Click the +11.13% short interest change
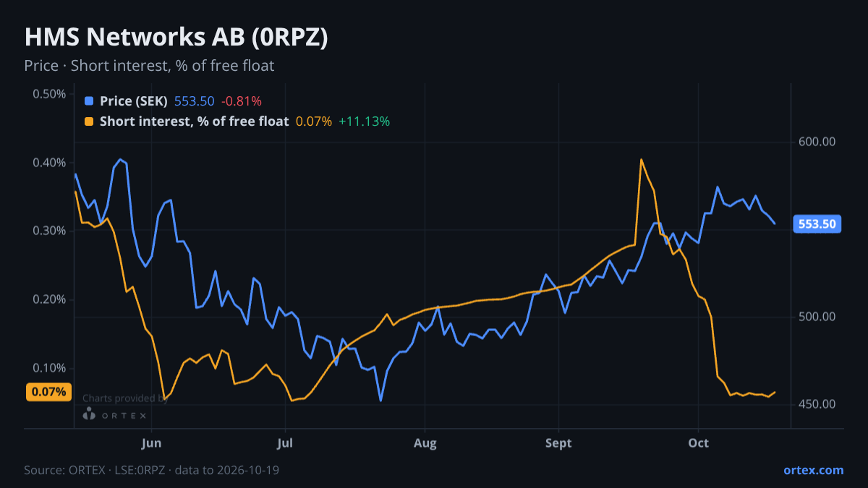 click(364, 121)
